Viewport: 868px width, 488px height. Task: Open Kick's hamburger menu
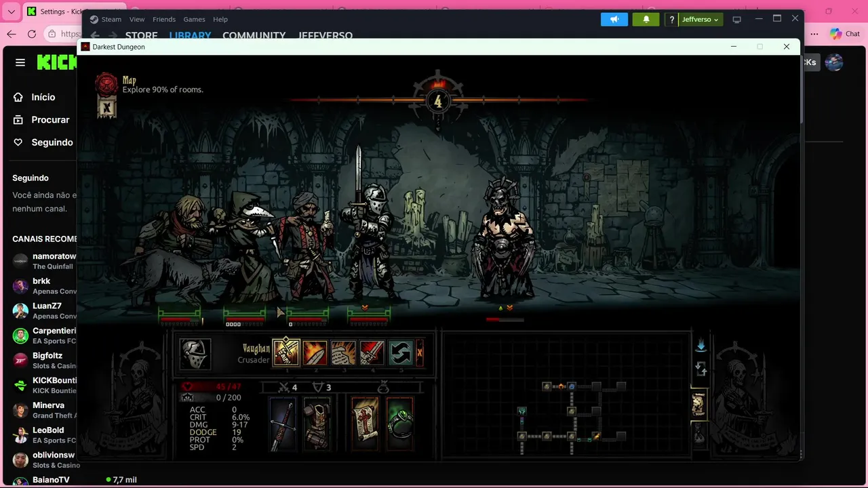click(x=20, y=62)
